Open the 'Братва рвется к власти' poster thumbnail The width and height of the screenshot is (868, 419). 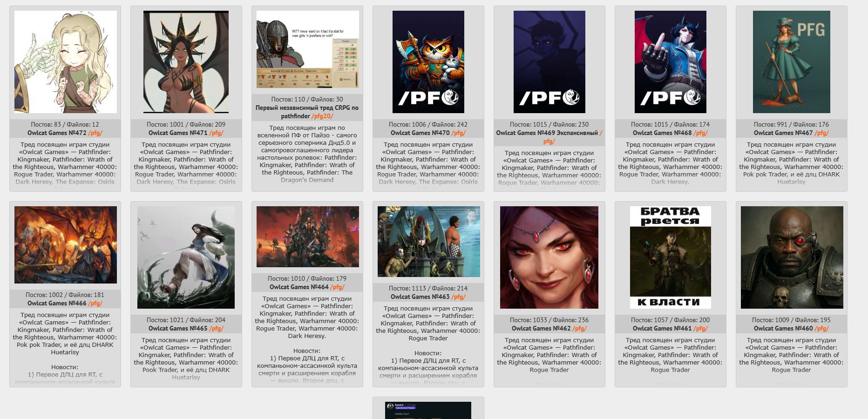(671, 257)
